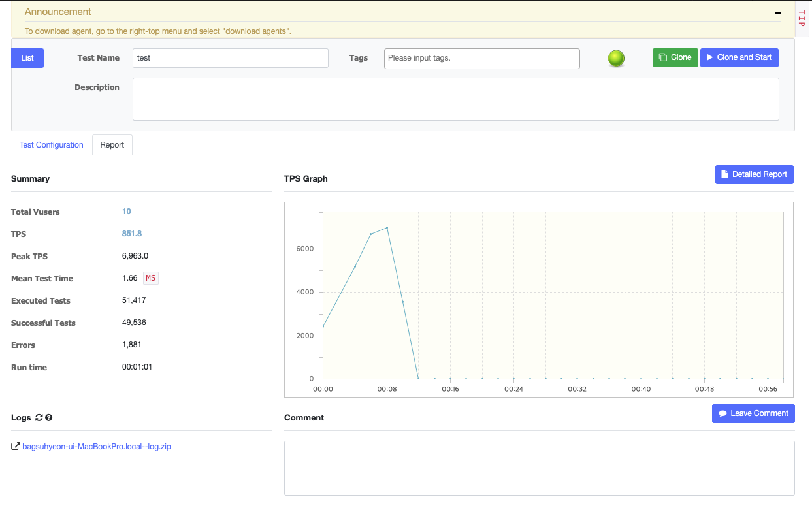Click the Announcement heading text

pyautogui.click(x=58, y=12)
